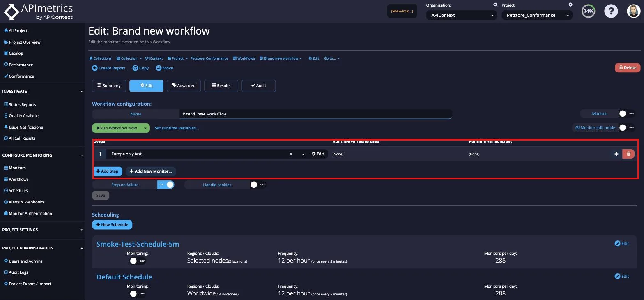Image resolution: width=644 pixels, height=300 pixels.
Task: Click Run Workflow Now
Action: point(117,128)
